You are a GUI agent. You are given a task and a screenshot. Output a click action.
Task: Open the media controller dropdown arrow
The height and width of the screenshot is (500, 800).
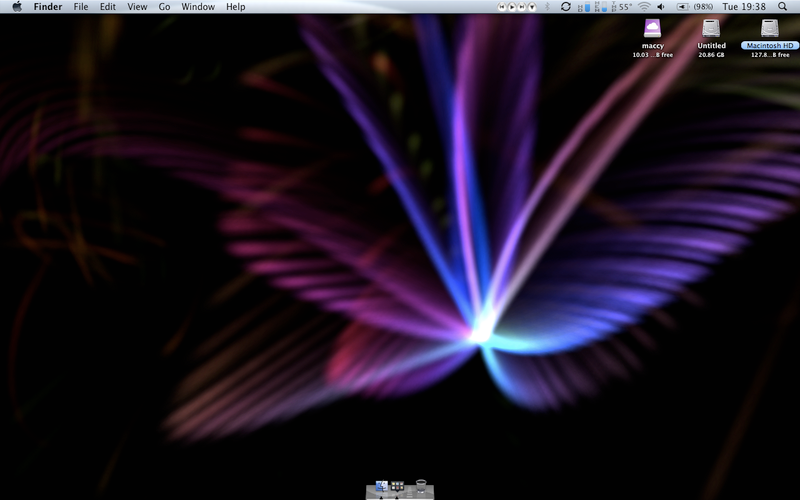[x=532, y=7]
